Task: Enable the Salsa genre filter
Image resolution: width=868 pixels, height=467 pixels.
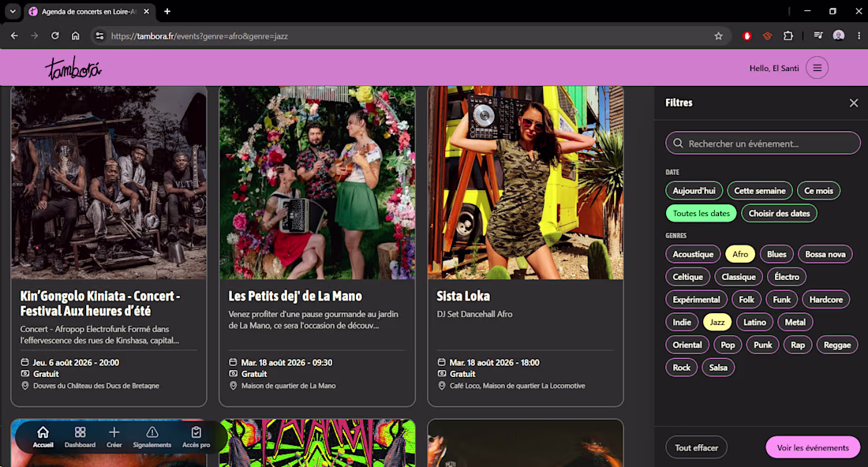Action: [x=718, y=368]
